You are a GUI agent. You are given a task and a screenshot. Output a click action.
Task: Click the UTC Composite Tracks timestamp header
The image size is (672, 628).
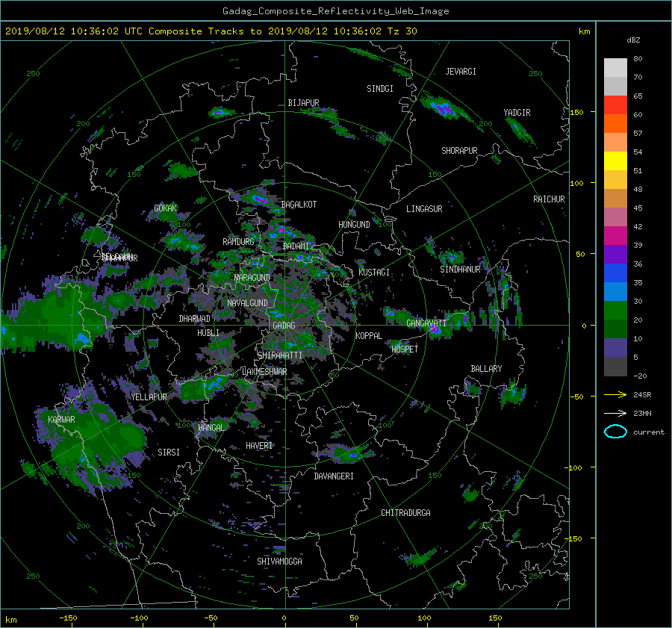coord(211,31)
